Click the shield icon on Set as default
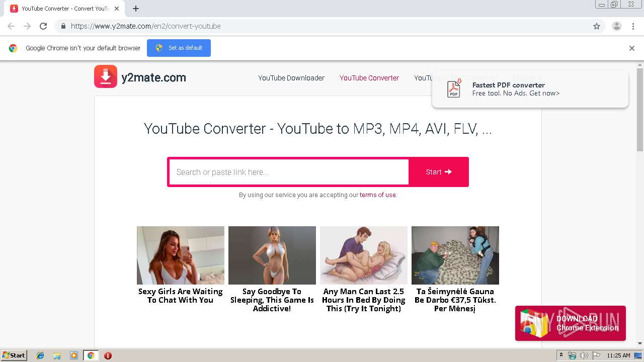This screenshot has height=362, width=644. [x=159, y=48]
